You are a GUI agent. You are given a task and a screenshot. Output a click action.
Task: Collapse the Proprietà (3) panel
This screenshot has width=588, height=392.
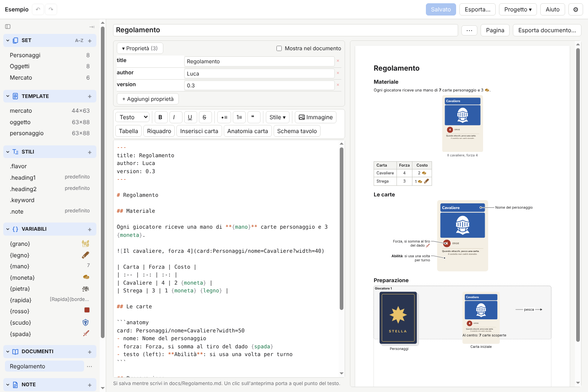pos(140,48)
